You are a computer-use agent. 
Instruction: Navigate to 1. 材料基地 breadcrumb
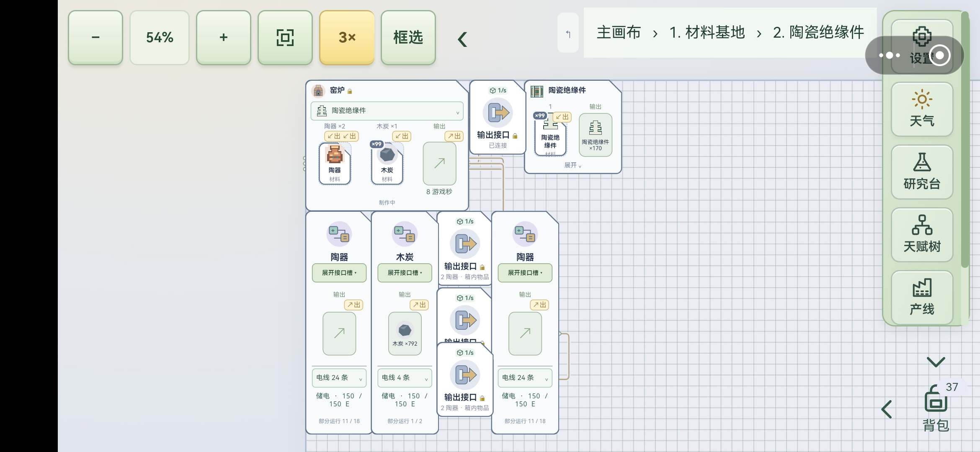click(x=707, y=32)
